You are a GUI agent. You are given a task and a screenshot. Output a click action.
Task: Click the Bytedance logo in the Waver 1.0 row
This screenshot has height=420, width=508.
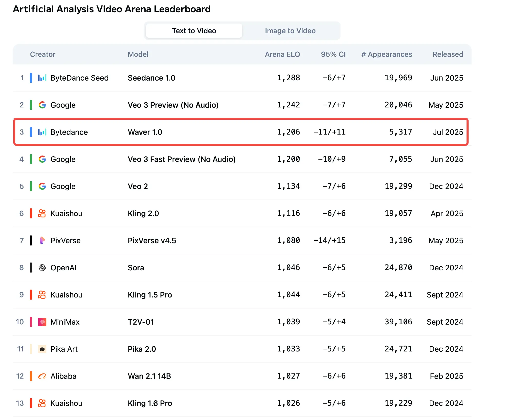point(42,132)
